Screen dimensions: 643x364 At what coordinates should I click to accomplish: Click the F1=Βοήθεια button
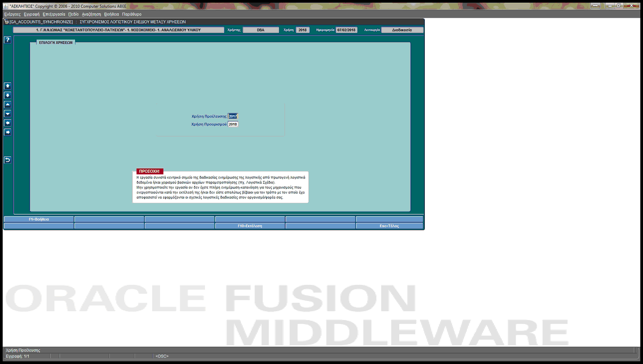tap(39, 219)
